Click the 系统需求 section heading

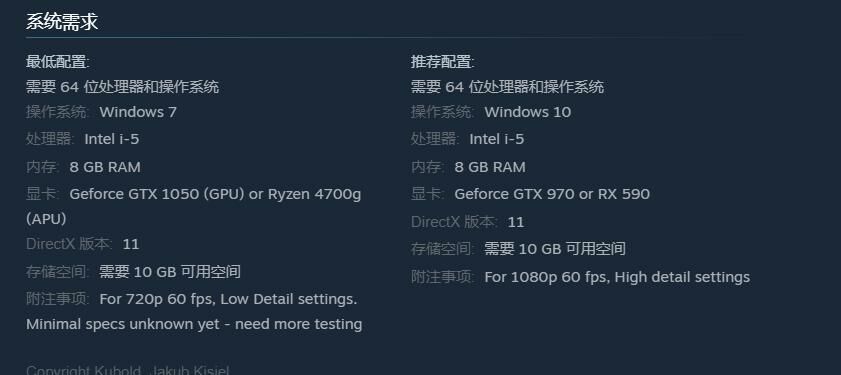click(x=62, y=22)
